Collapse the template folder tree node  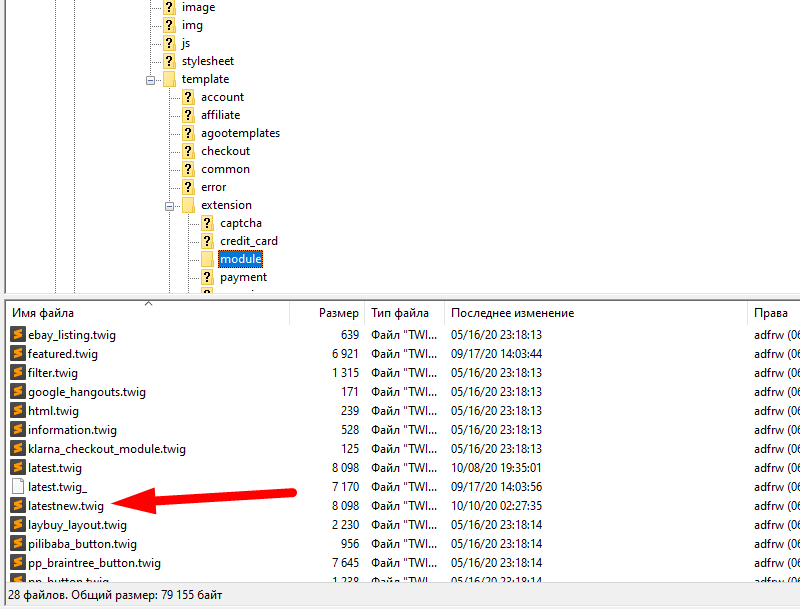click(x=151, y=80)
